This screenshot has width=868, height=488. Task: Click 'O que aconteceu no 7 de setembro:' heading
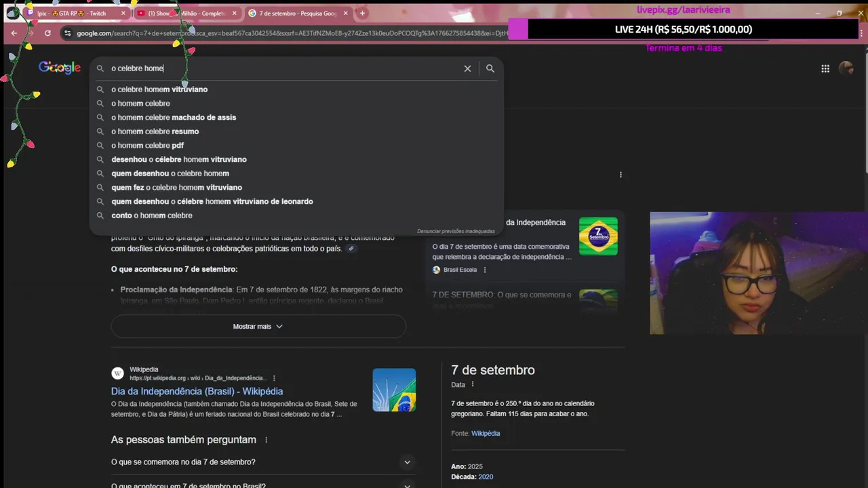[x=174, y=269]
